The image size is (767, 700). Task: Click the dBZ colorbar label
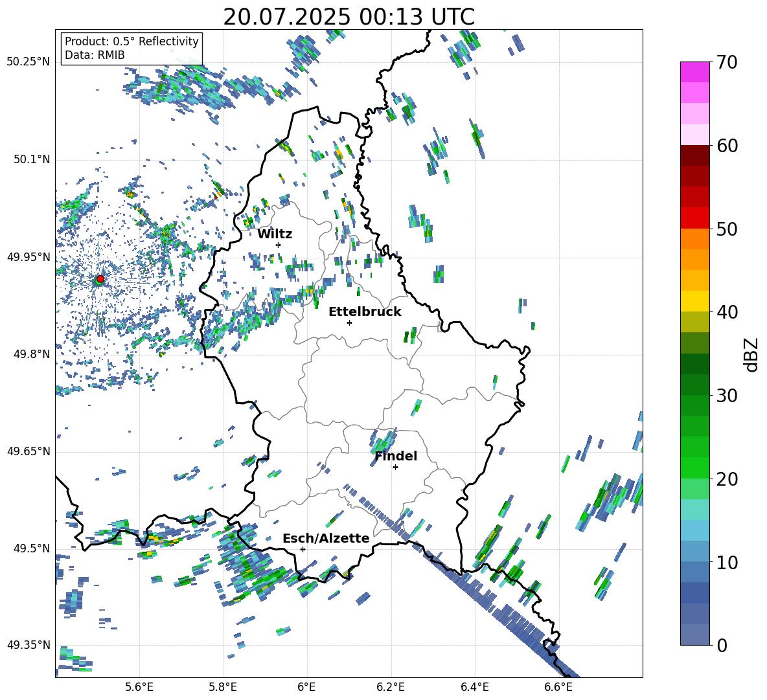(x=752, y=354)
